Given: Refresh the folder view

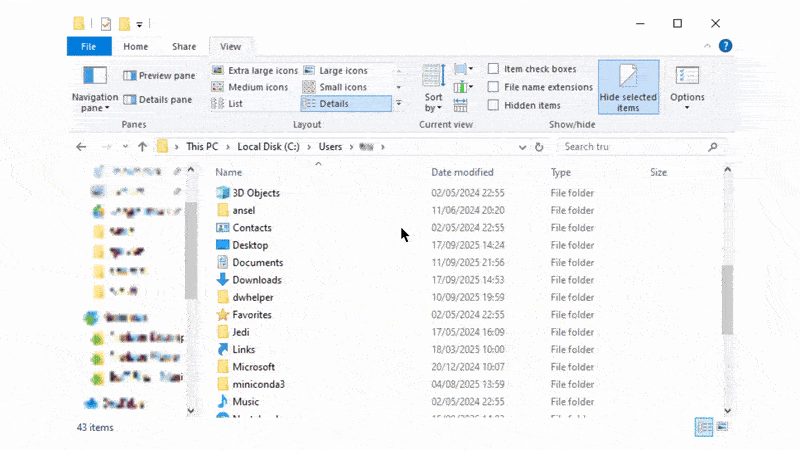Looking at the screenshot, I should [x=539, y=147].
